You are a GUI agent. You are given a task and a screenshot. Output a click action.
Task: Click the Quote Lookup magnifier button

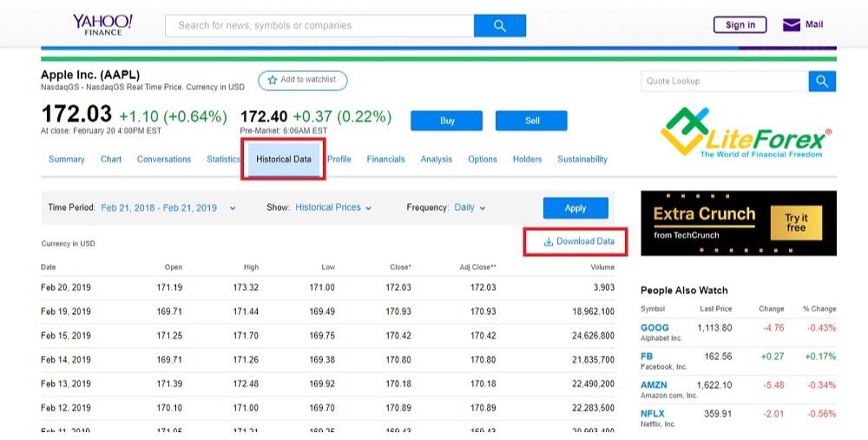822,82
